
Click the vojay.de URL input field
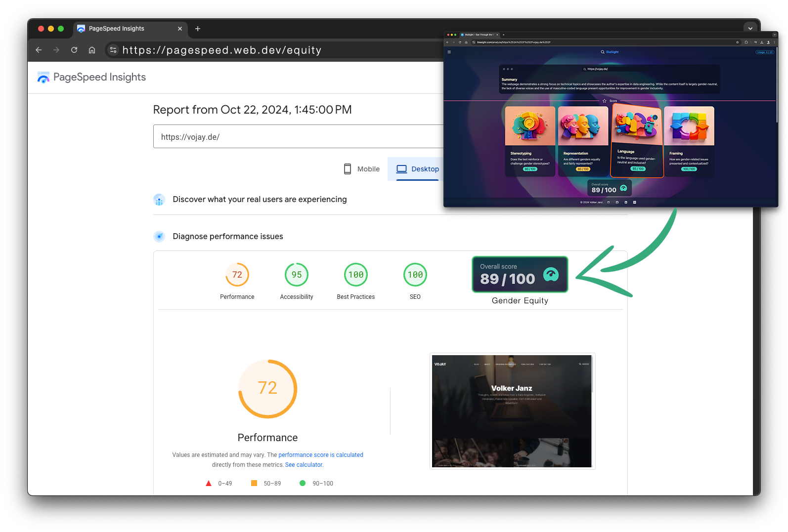297,137
